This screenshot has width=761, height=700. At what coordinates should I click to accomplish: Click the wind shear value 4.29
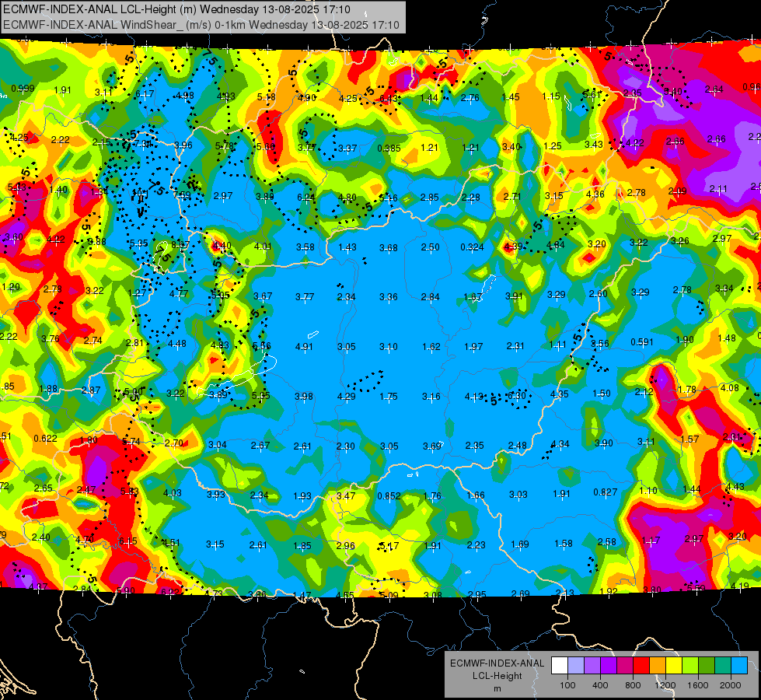pos(347,397)
